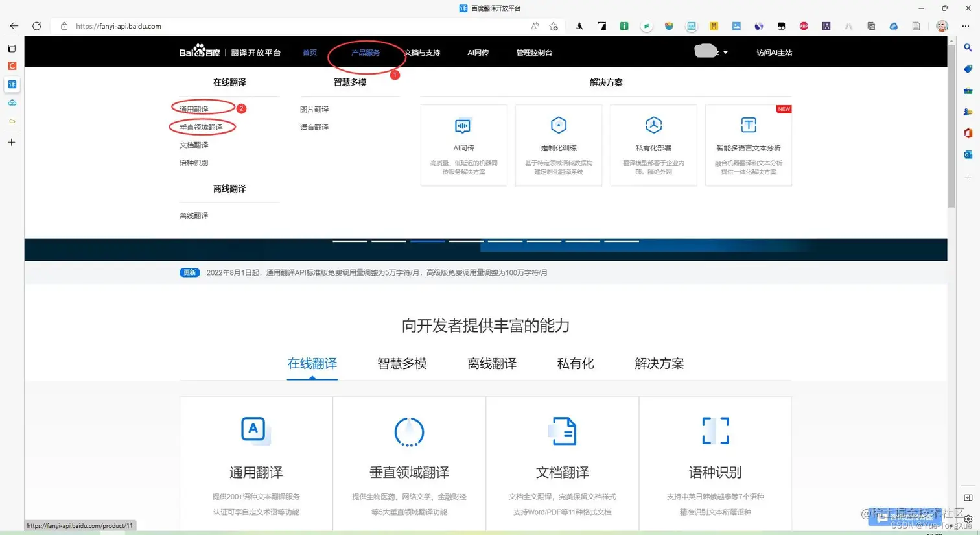Open the 私有化部署 solution card
Viewport: 980px width, 535px height.
tap(653, 125)
